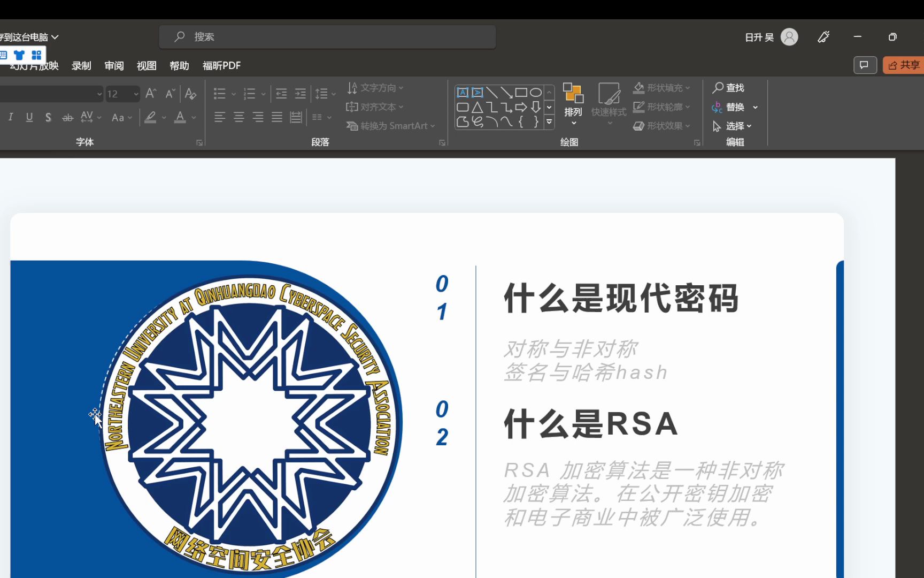The height and width of the screenshot is (578, 924).
Task: Open Arrange 排列 menu
Action: tap(573, 105)
